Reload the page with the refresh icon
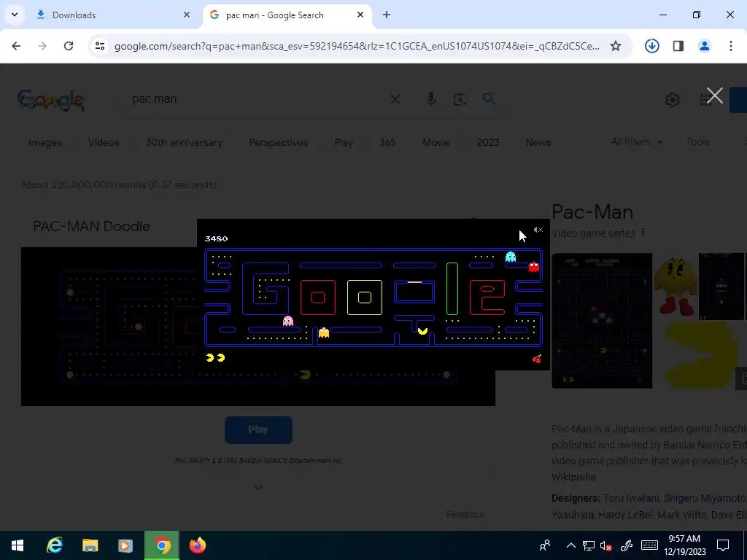The image size is (747, 560). pyautogui.click(x=69, y=46)
